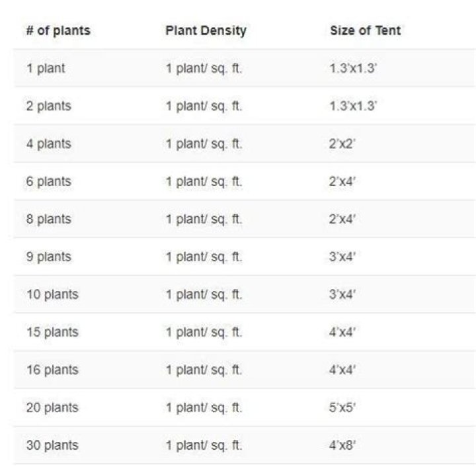This screenshot has width=476, height=467.
Task: Select the '8 plants' cell
Action: coord(48,219)
